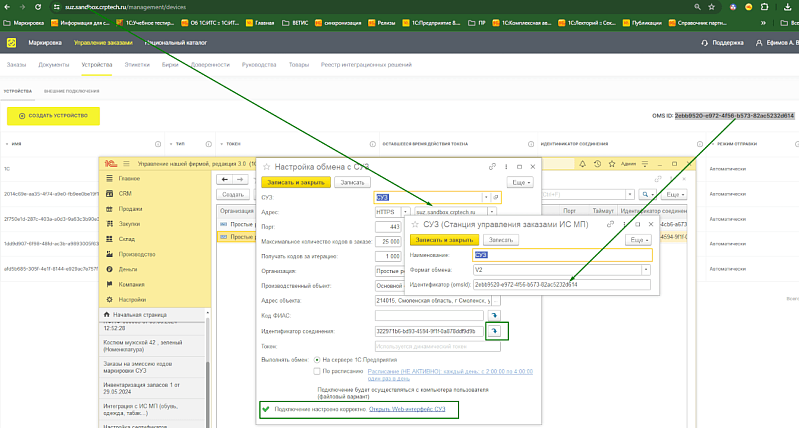Switch to Маркировка top menu
This screenshot has width=799, height=428.
(45, 43)
